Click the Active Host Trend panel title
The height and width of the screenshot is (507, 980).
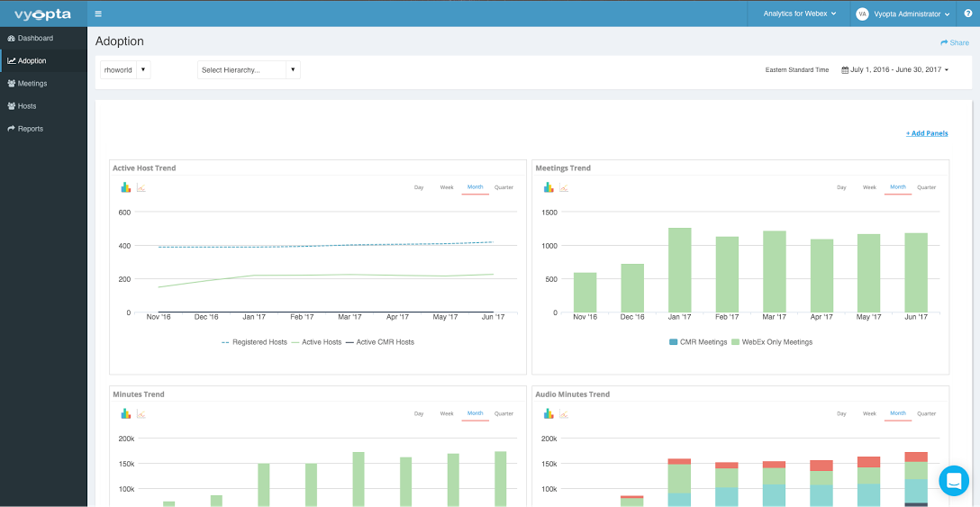pyautogui.click(x=144, y=168)
